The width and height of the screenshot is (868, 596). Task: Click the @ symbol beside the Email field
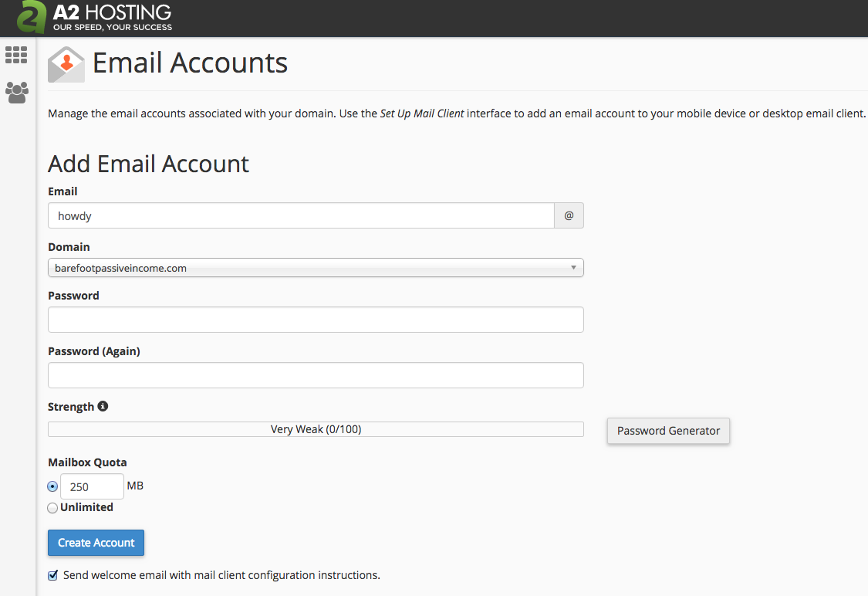coord(569,216)
